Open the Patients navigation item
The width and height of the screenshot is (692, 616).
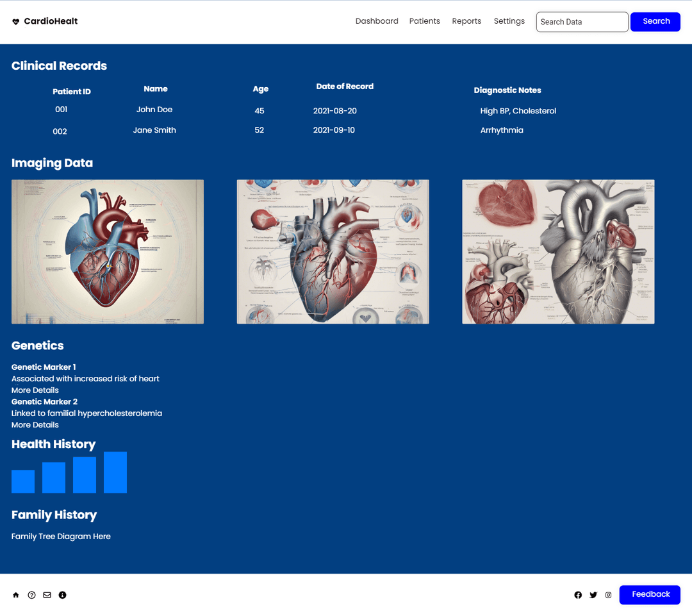pyautogui.click(x=425, y=21)
